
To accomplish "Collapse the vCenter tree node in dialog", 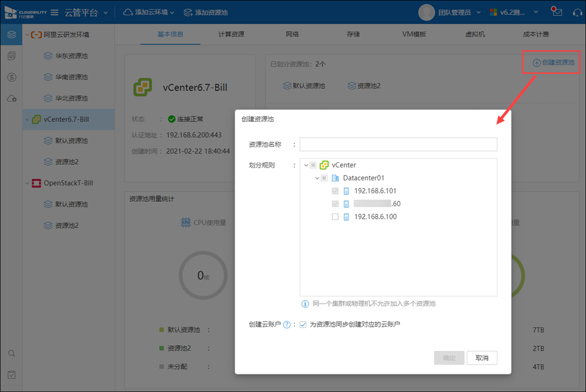I will [x=305, y=165].
